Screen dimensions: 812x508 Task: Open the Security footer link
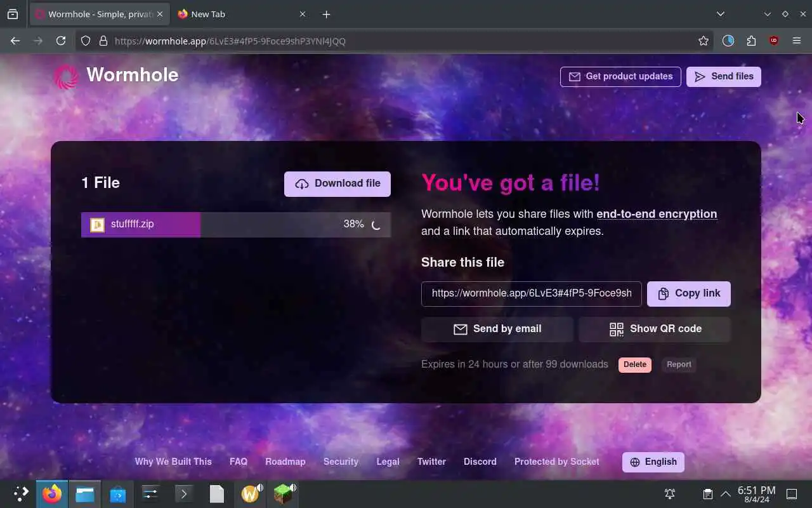pos(341,462)
